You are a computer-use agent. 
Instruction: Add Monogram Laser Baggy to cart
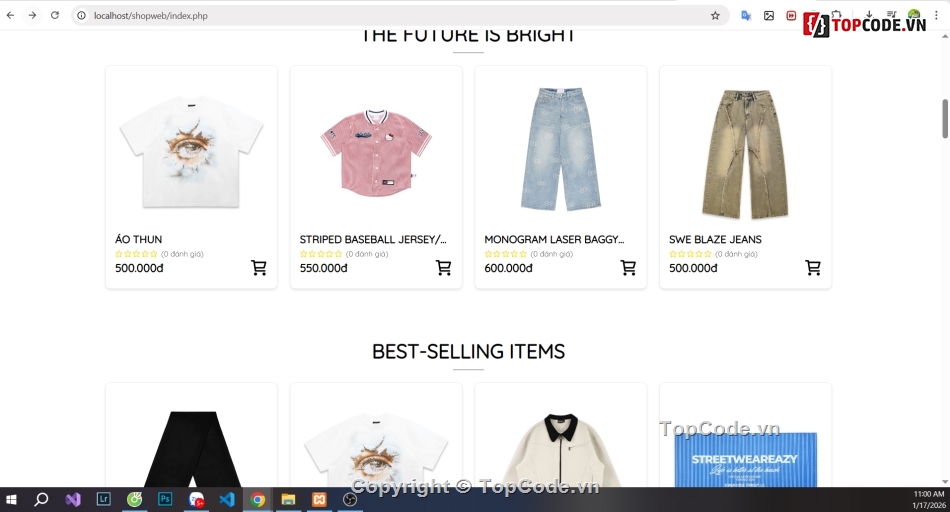tap(628, 267)
